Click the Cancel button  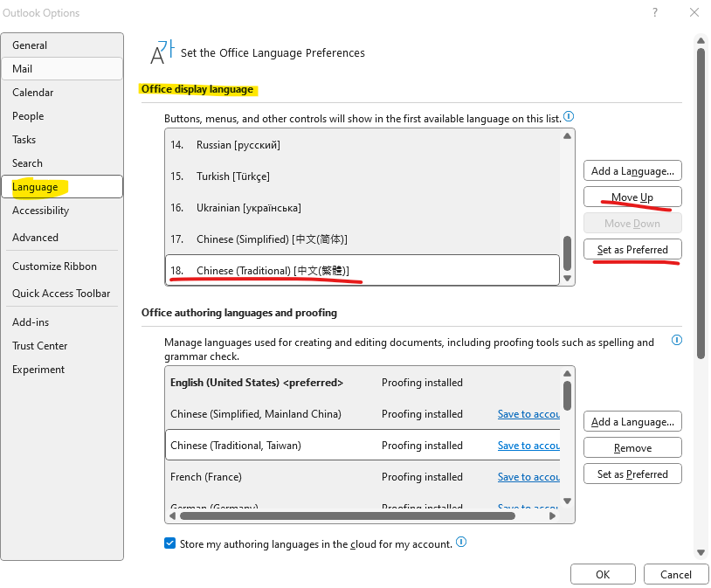pyautogui.click(x=676, y=574)
